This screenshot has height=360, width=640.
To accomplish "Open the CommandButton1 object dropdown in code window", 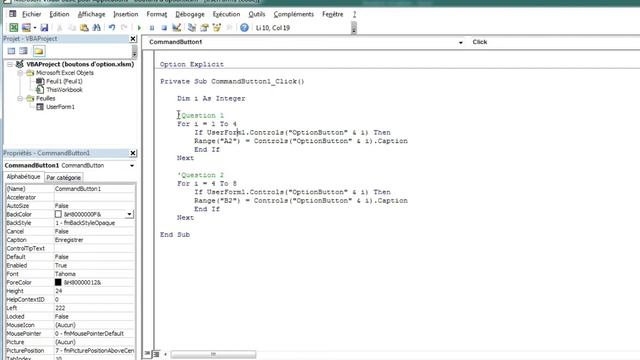I will click(460, 42).
